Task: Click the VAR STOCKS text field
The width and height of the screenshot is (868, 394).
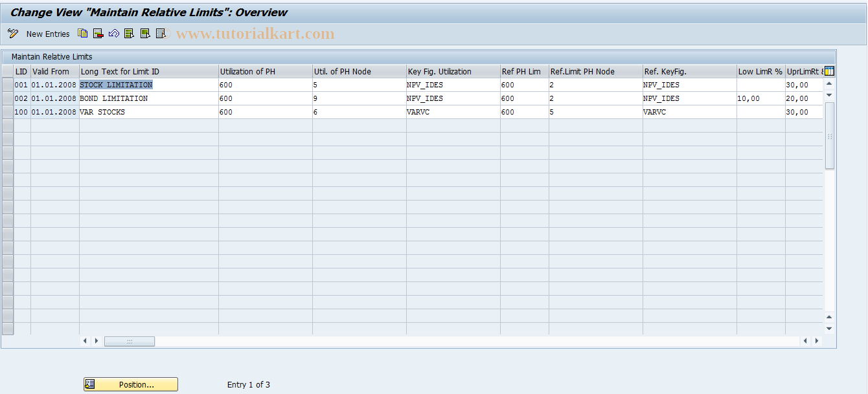Action: click(149, 112)
